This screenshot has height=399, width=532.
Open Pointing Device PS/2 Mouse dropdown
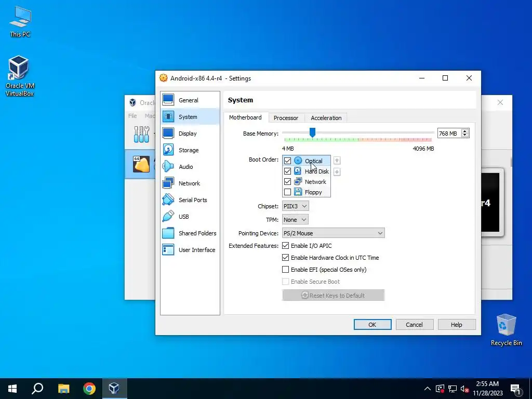click(x=333, y=233)
